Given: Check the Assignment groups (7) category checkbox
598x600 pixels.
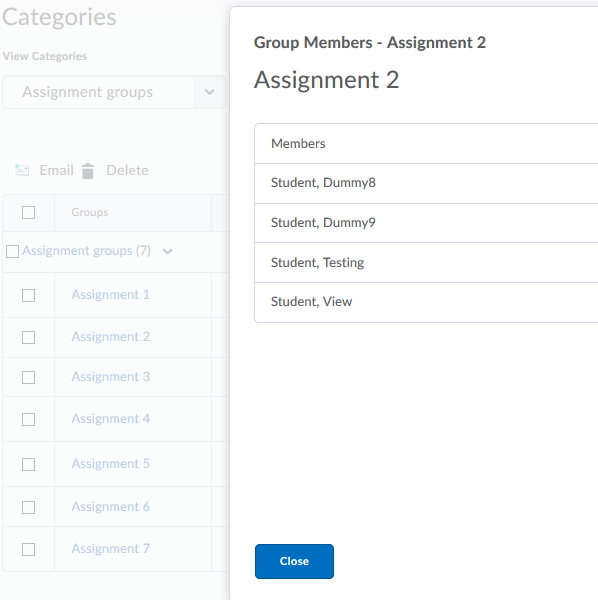Looking at the screenshot, I should (x=13, y=251).
